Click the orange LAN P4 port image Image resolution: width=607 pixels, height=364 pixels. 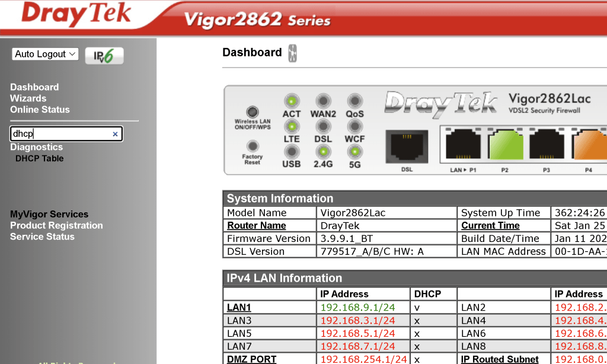coord(589,143)
